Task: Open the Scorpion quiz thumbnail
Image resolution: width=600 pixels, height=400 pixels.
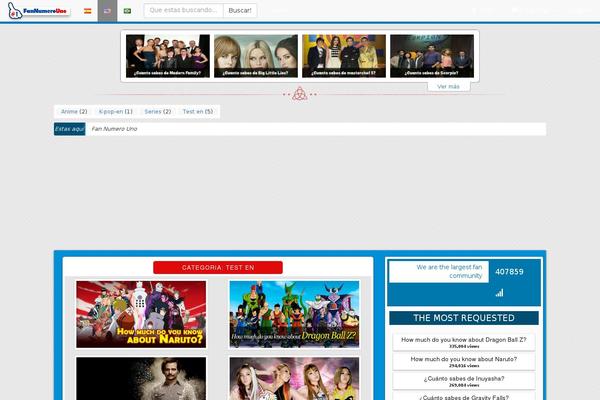Action: point(432,56)
